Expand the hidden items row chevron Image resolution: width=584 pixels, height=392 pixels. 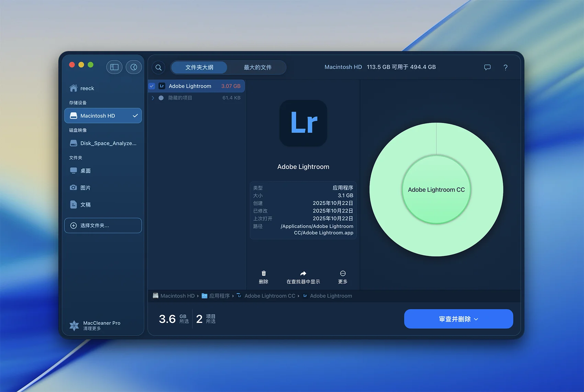click(x=153, y=98)
